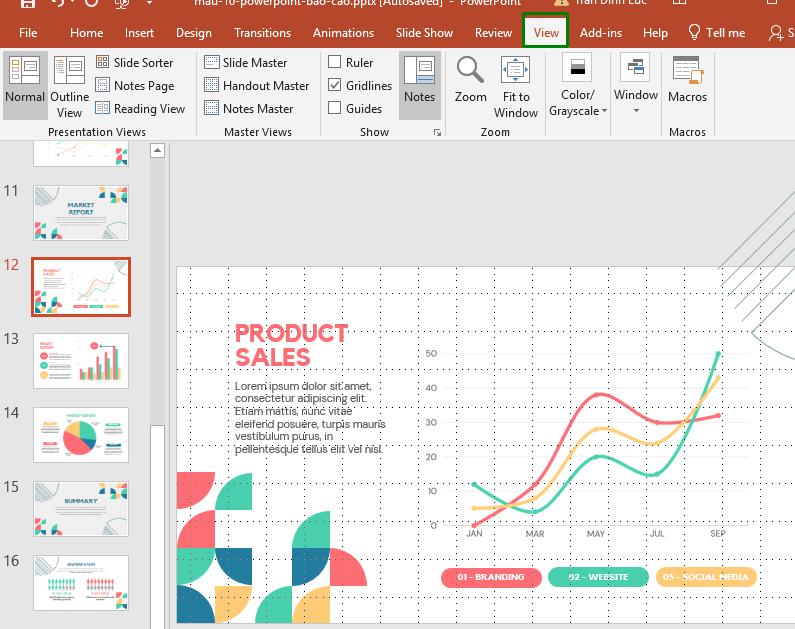Click the JAN axis label
The height and width of the screenshot is (629, 795).
click(474, 534)
